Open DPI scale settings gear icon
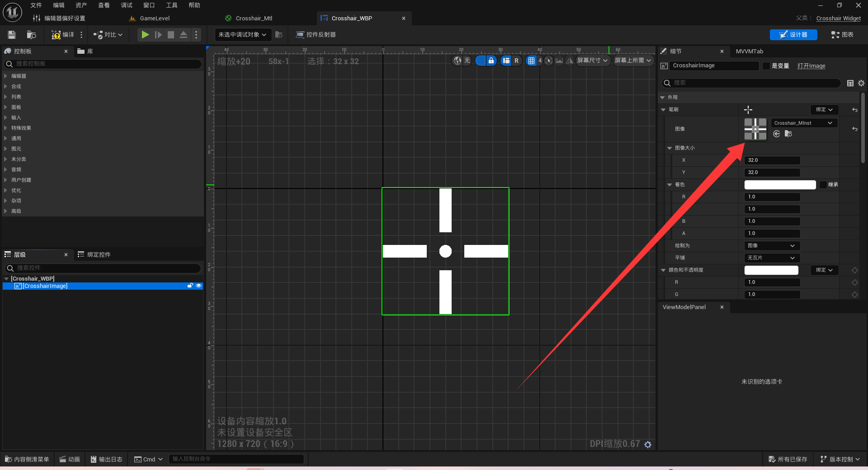The image size is (868, 470). point(648,445)
